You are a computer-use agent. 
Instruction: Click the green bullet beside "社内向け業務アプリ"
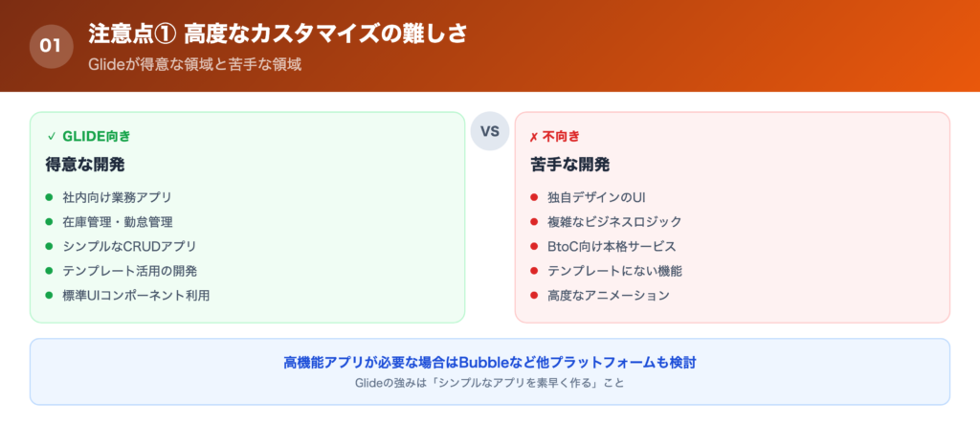[x=50, y=197]
